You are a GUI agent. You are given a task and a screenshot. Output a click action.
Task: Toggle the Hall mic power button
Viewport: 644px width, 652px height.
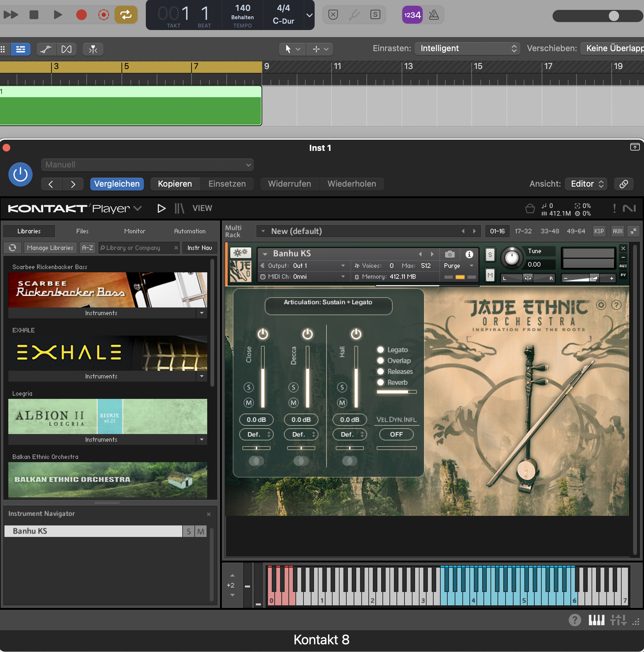click(x=356, y=334)
